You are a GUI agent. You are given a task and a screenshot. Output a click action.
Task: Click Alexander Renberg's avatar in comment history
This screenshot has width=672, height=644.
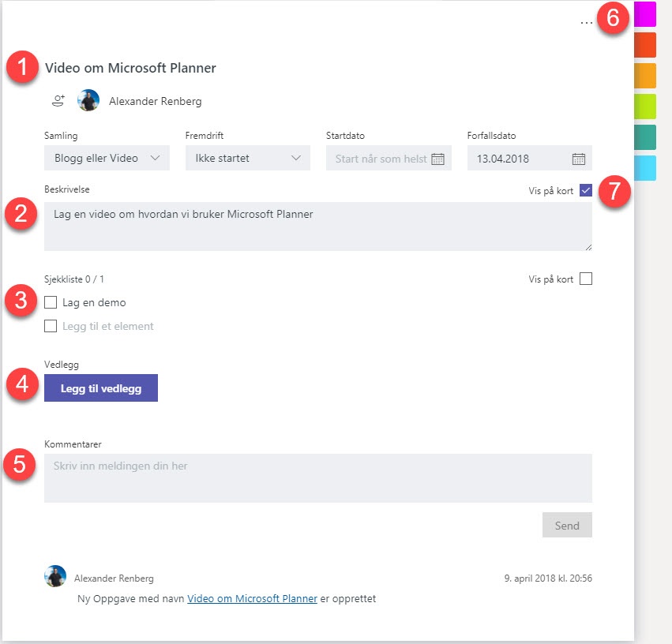[x=55, y=576]
